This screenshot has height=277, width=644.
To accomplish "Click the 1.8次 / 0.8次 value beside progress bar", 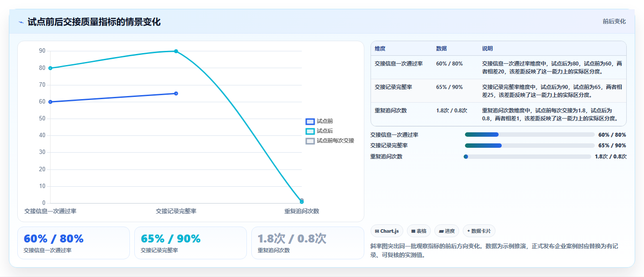I will [x=611, y=157].
